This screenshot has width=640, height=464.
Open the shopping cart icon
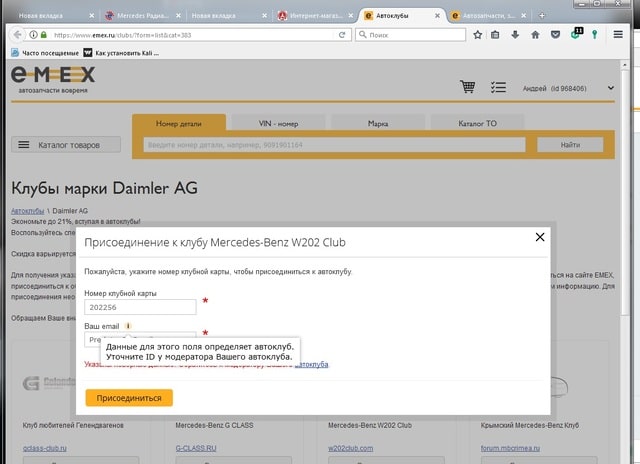tap(467, 87)
